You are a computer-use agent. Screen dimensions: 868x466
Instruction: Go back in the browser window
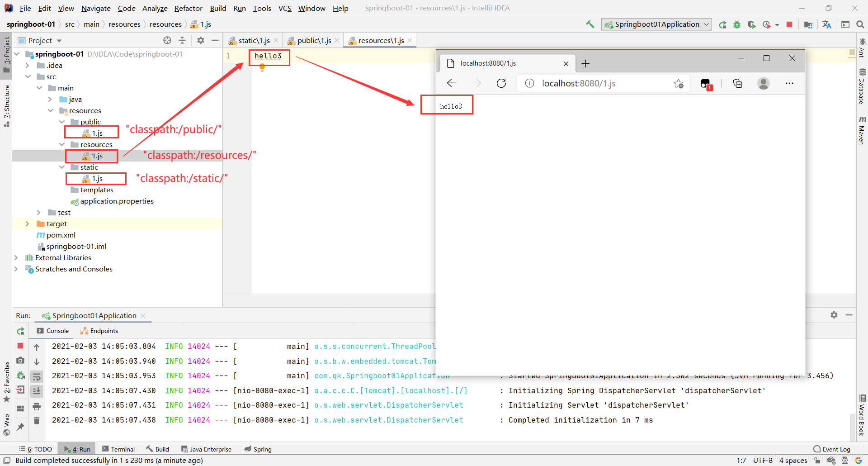(451, 83)
